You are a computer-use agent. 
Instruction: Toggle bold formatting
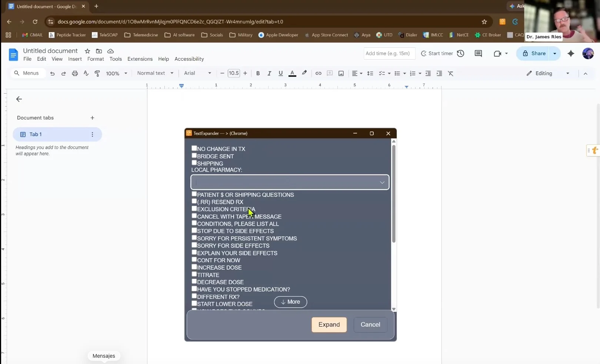[258, 73]
